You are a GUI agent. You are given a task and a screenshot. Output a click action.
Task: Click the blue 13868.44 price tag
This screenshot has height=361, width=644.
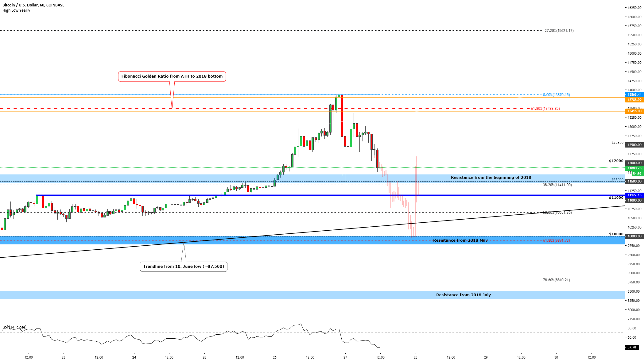pyautogui.click(x=634, y=94)
